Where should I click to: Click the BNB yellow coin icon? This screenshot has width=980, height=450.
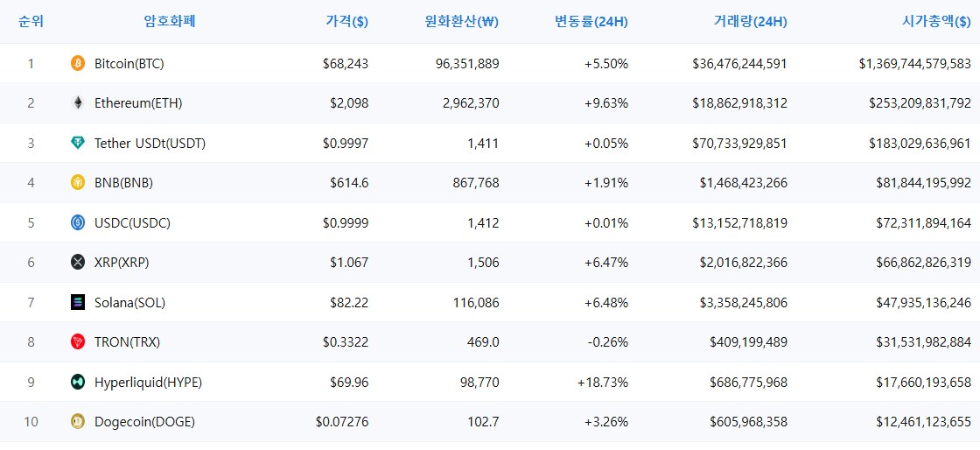(x=78, y=182)
